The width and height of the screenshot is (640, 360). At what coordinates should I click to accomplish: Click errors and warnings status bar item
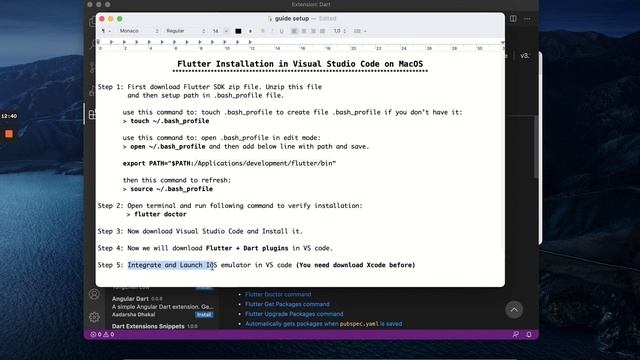pyautogui.click(x=102, y=334)
